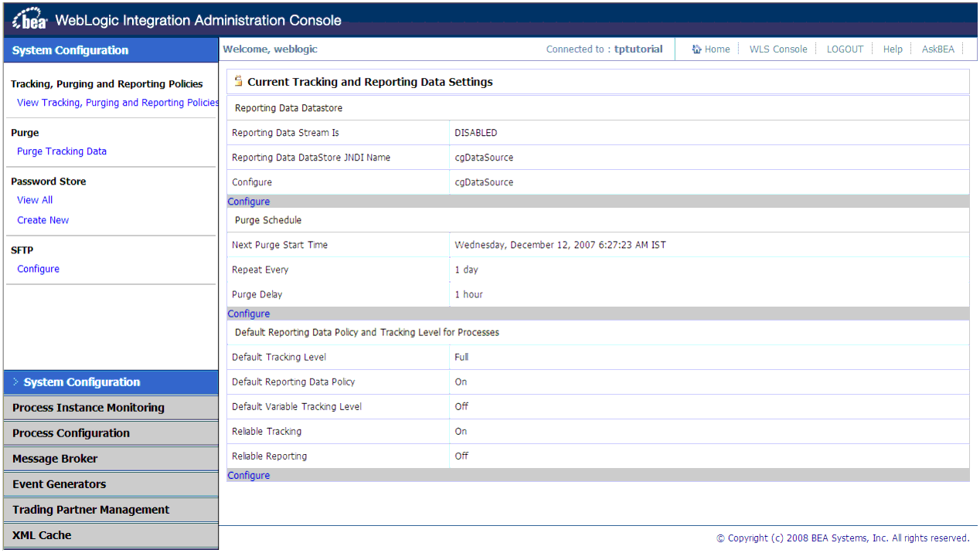Screen dimensions: 980x553
Task: Open Process Instance Monitoring module
Action: [111, 408]
